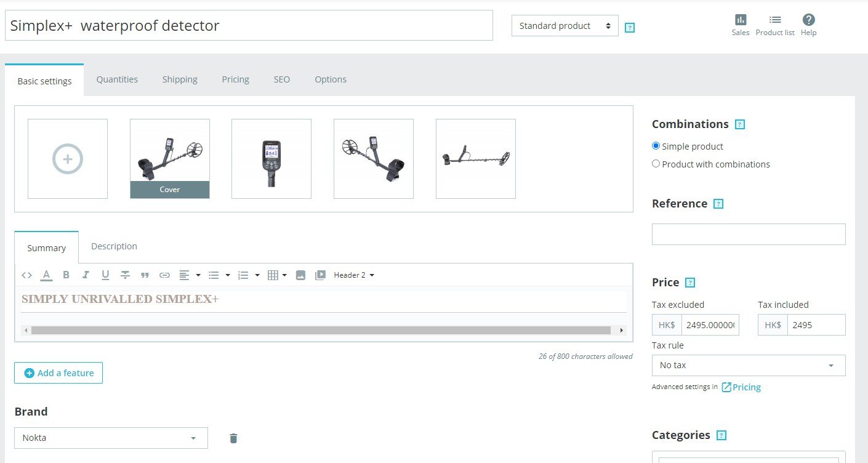Click the SIMPLY UNRIVALLED SIMPLEX+ heading text
The height and width of the screenshot is (463, 868).
pyautogui.click(x=120, y=300)
